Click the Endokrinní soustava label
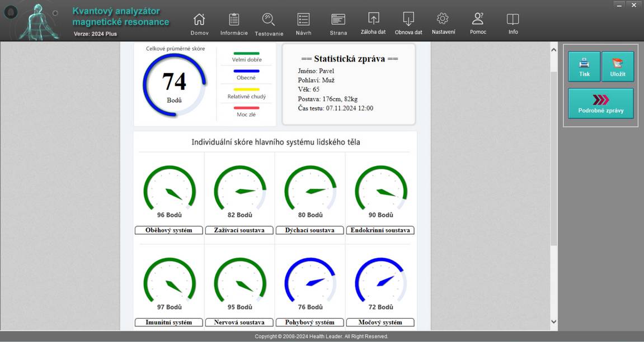The image size is (644, 342). tap(380, 230)
